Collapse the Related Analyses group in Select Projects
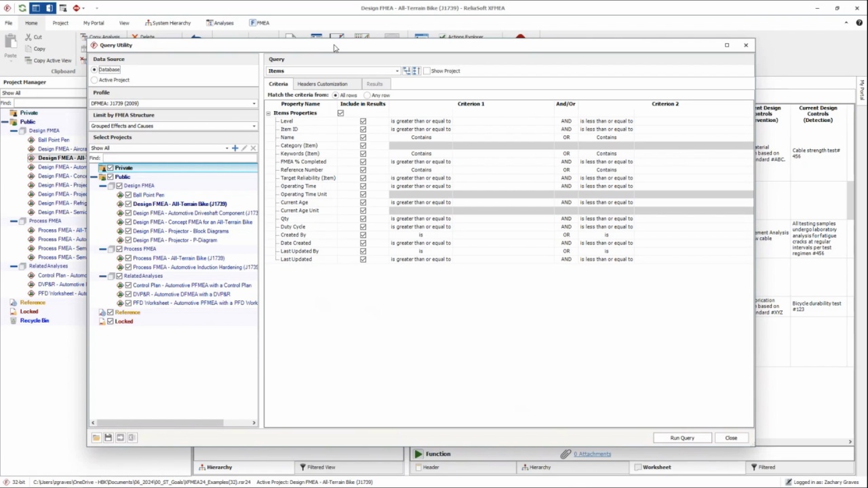Image resolution: width=868 pixels, height=488 pixels. coord(102,277)
